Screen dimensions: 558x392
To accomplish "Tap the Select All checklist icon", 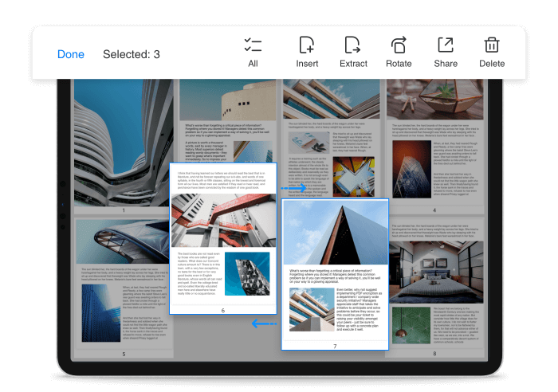I will pyautogui.click(x=253, y=45).
